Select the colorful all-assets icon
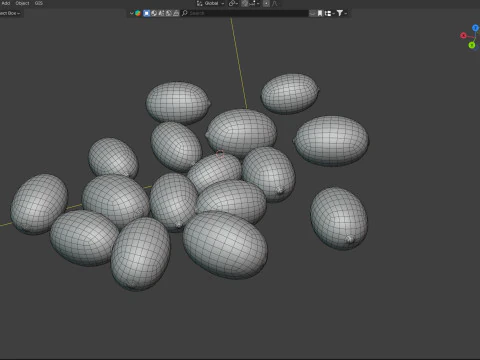Viewport: 480px width, 360px height. [138, 13]
